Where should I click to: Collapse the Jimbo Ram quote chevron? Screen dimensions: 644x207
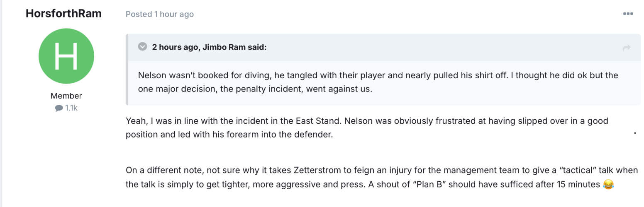(142, 47)
